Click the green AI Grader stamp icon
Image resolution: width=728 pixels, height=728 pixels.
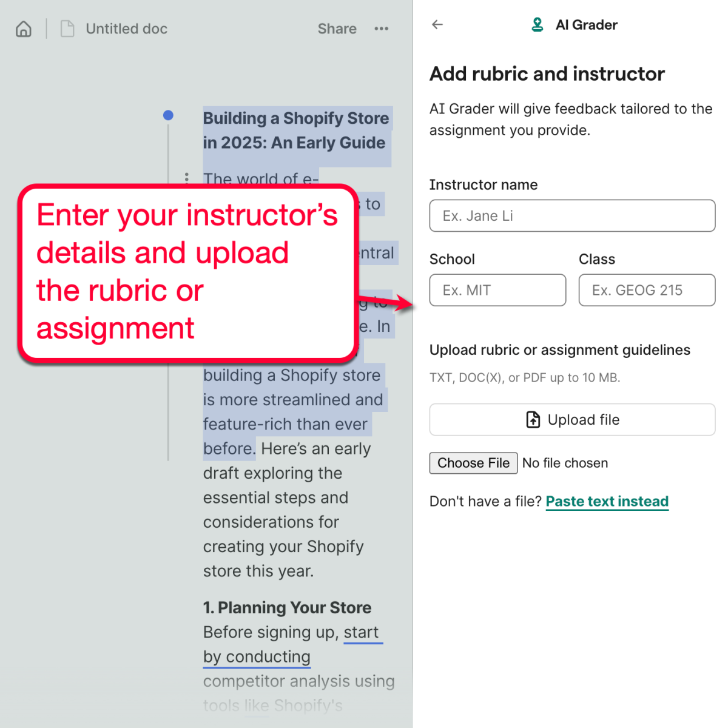[538, 25]
